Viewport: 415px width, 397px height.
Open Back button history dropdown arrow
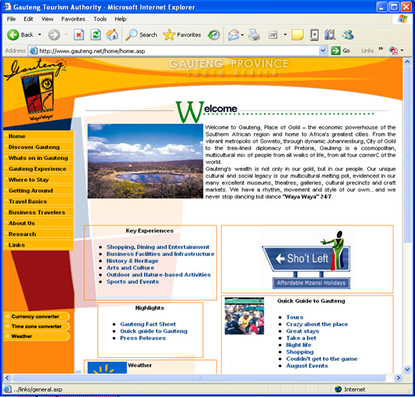click(40, 35)
